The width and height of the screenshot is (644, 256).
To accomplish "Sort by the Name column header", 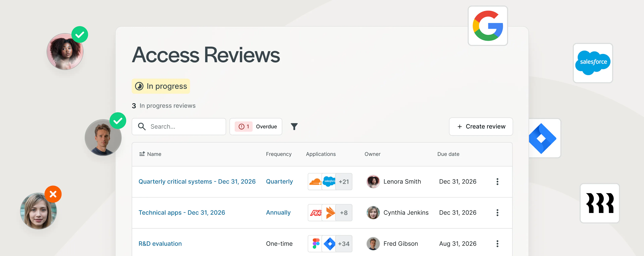I will pyautogui.click(x=150, y=154).
